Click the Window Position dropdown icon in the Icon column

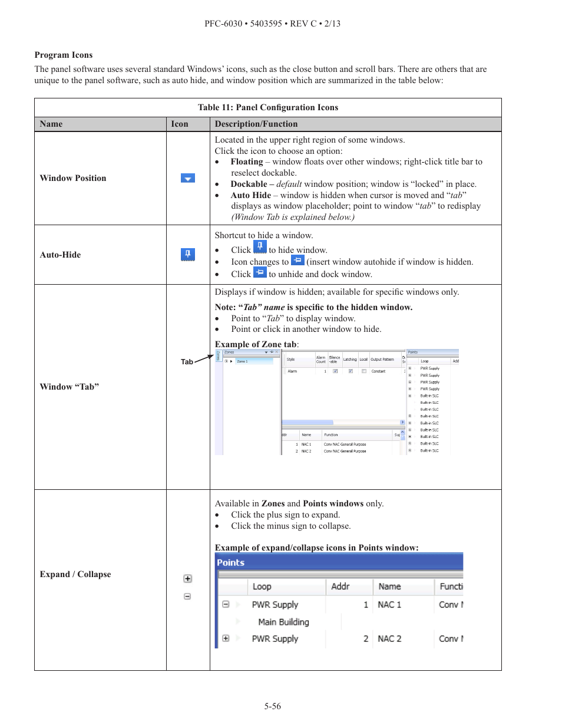coord(188,178)
